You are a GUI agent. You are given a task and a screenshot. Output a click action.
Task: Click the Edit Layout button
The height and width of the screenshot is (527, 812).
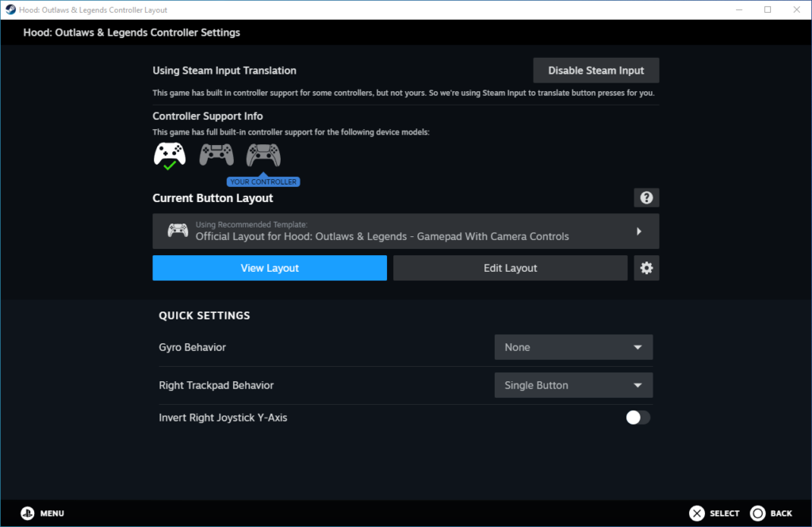(x=510, y=268)
